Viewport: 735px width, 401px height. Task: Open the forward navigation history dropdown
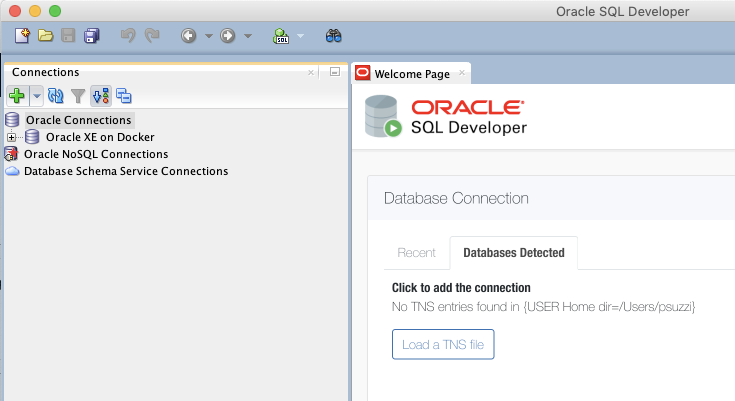pos(248,36)
